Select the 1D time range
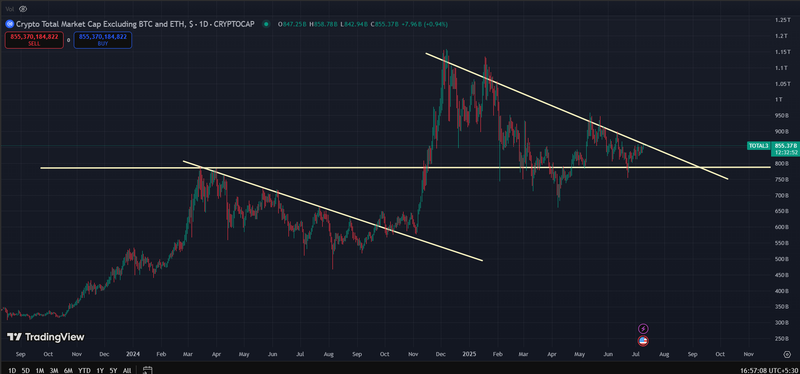Screen dimensions: 800x374 tap(12, 370)
